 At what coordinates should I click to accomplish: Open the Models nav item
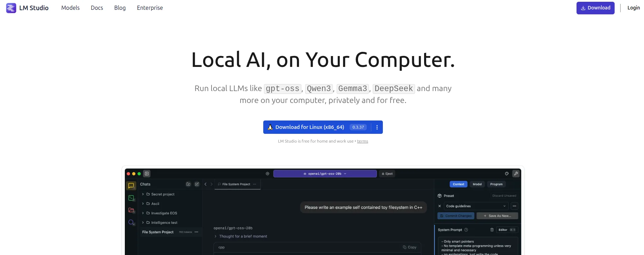pyautogui.click(x=70, y=8)
